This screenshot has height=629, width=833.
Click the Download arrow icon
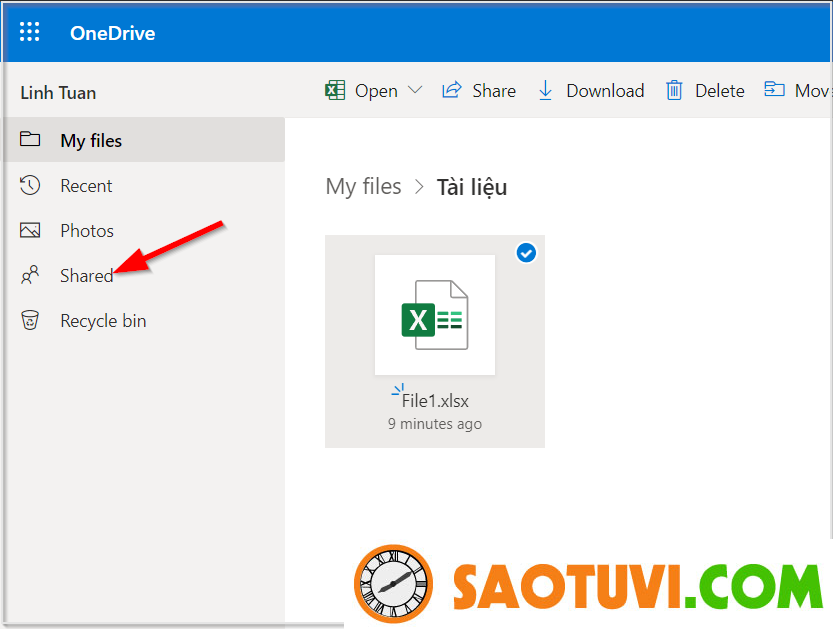tap(545, 90)
